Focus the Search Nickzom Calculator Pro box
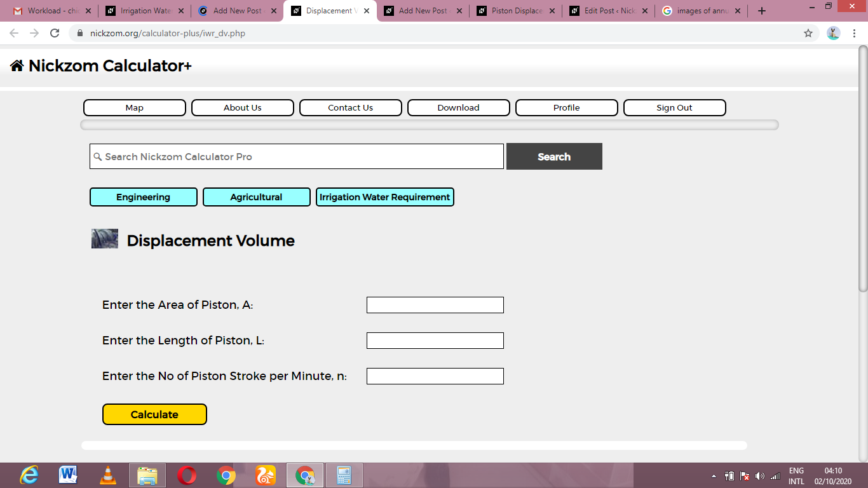 pos(297,156)
